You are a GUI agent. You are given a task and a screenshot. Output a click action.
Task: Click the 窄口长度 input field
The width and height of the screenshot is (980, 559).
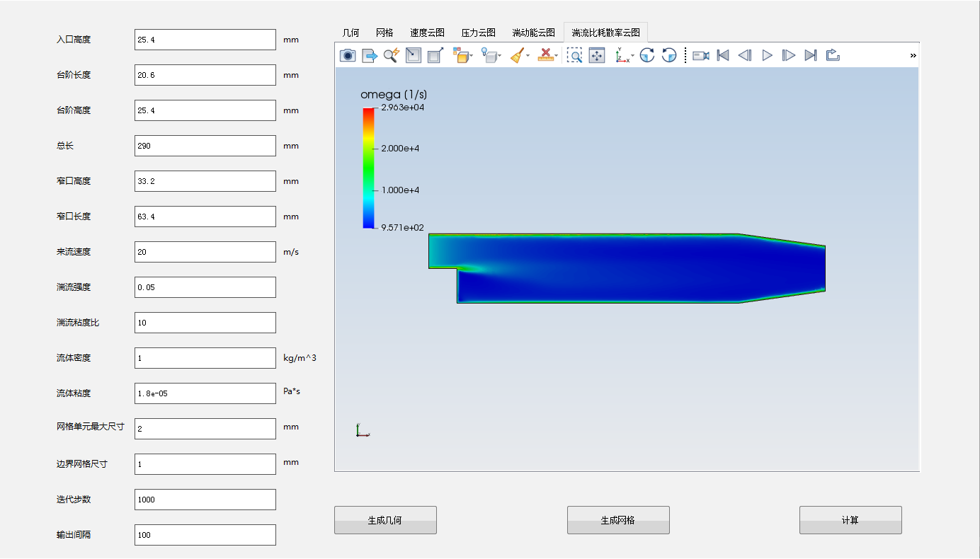tap(205, 217)
